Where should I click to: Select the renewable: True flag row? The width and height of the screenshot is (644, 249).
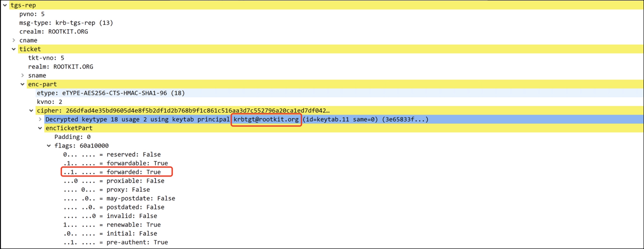click(x=112, y=225)
